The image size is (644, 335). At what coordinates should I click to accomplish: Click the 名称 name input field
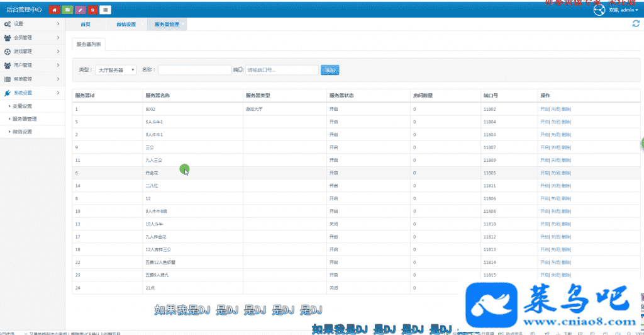(x=194, y=70)
